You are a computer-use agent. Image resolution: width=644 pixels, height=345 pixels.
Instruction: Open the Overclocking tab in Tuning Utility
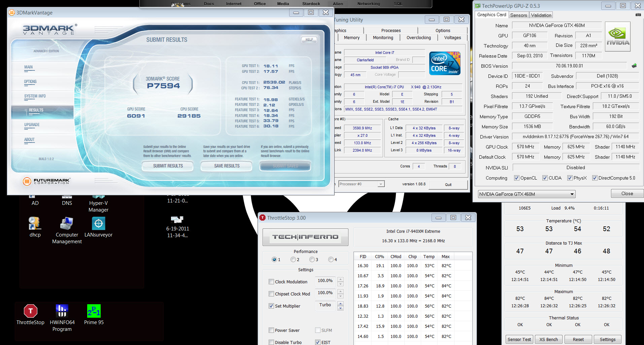[x=418, y=38]
